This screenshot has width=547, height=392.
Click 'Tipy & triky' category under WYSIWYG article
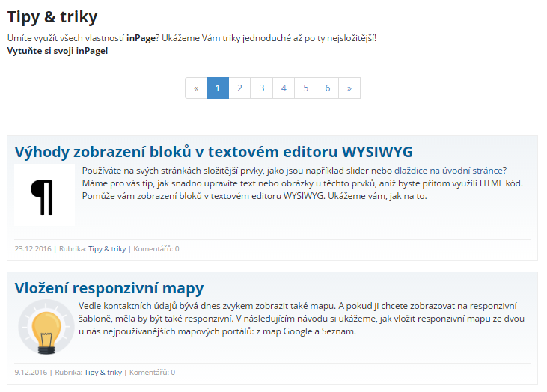107,249
